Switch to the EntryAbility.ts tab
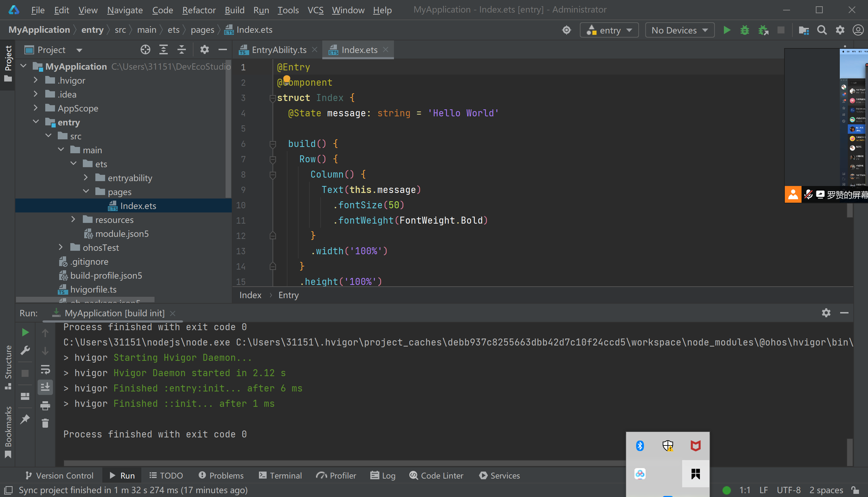 coord(279,50)
